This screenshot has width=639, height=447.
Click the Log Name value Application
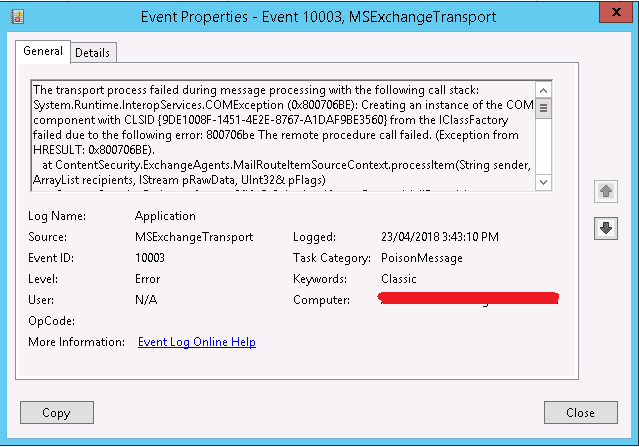pos(165,216)
